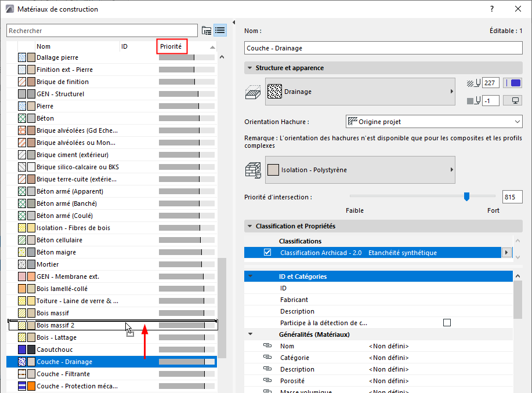Open Orientation Hachure dropdown
Screen dimensions: 532x393
click(434, 122)
